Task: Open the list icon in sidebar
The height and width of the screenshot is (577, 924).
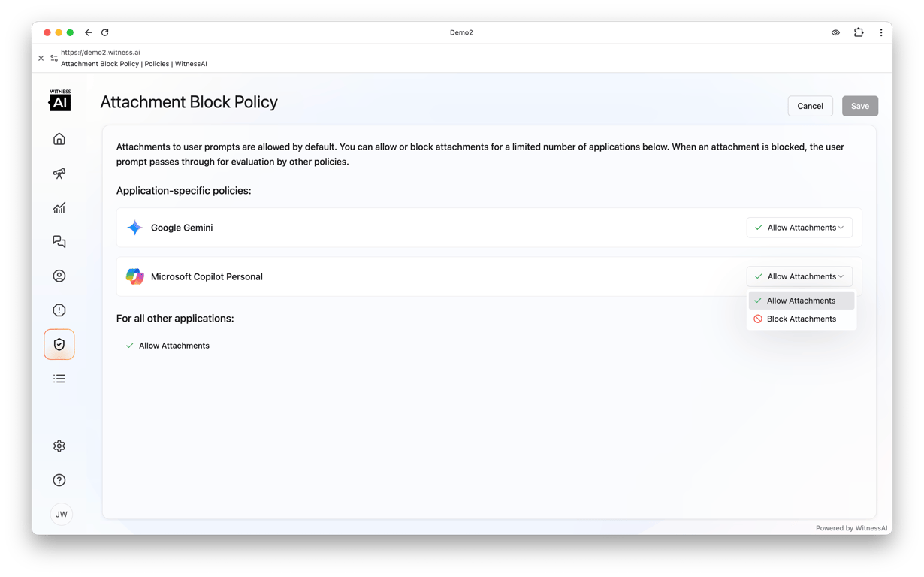Action: point(59,379)
